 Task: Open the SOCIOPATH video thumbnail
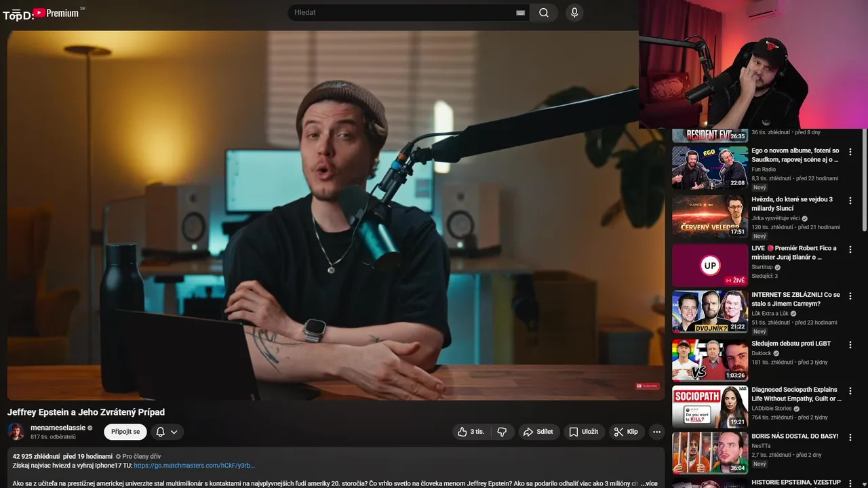point(710,407)
